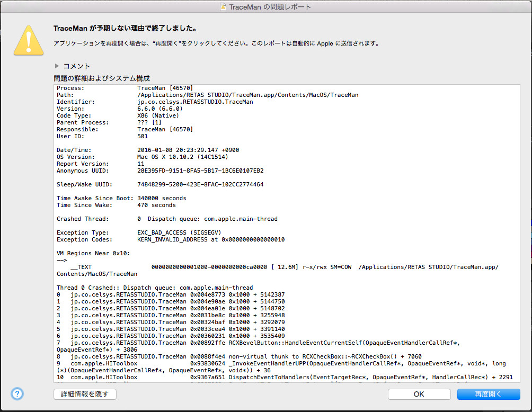Click the Sleep/Wake UUID line
532x412 pixels.
[160, 184]
